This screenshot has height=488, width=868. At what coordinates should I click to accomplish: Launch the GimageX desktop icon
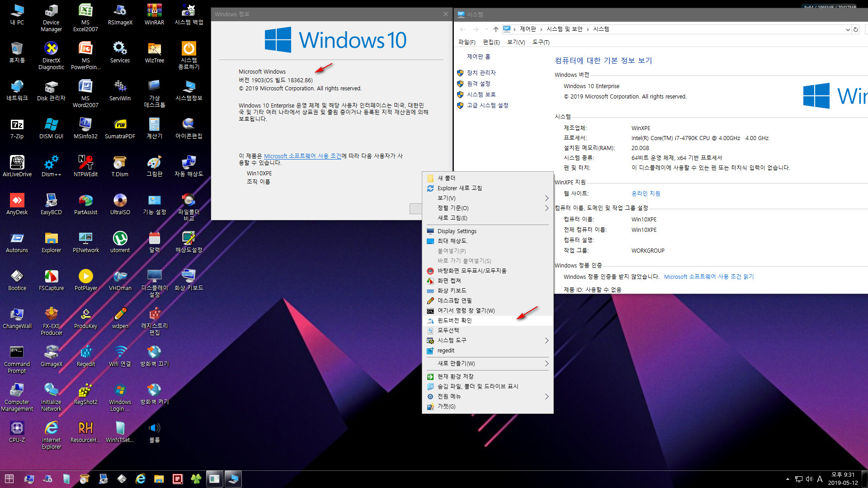coord(51,357)
